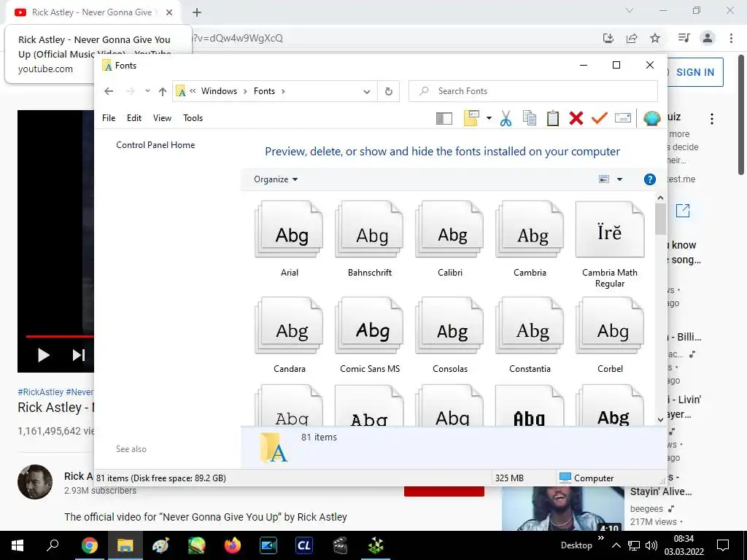Click the orange checkmark Properties icon
This screenshot has height=560, width=747.
(x=600, y=118)
